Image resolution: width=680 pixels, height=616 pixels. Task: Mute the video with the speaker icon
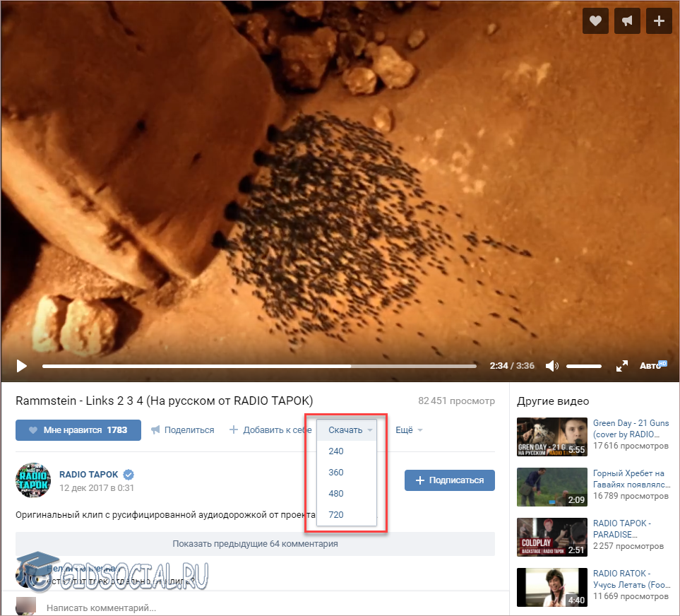pyautogui.click(x=551, y=366)
